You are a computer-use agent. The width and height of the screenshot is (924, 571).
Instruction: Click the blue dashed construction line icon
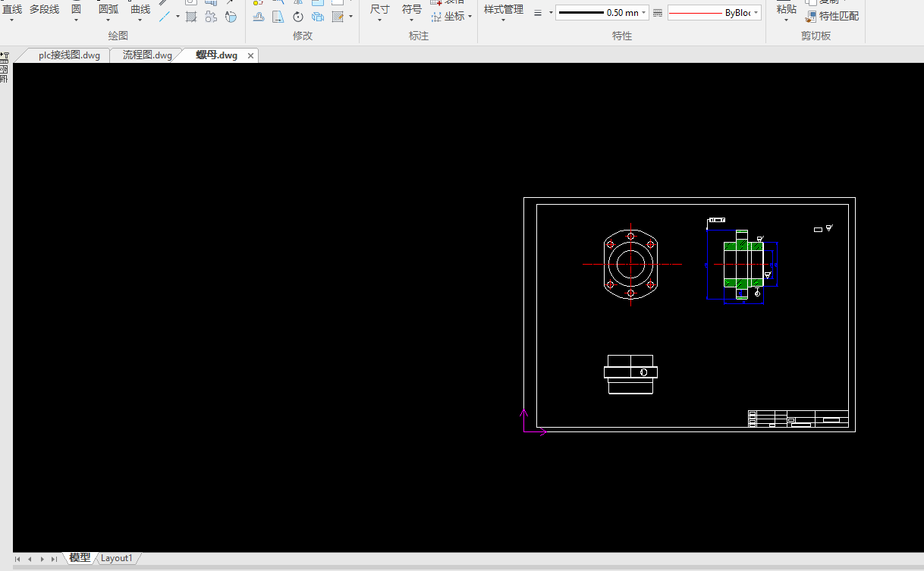click(x=164, y=16)
